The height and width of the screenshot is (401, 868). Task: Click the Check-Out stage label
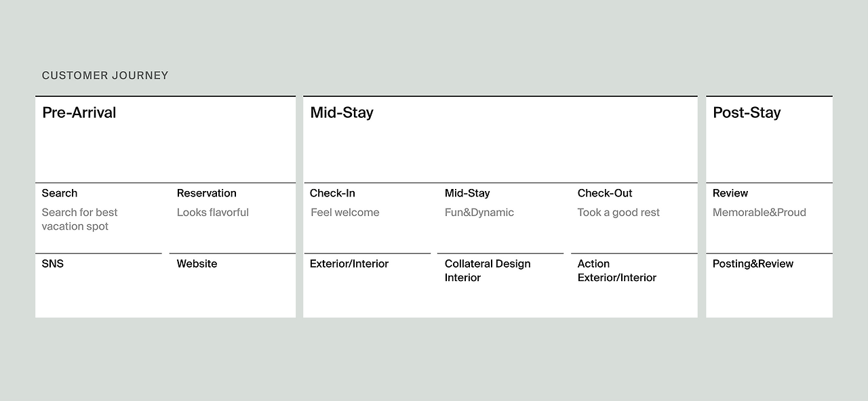tap(605, 193)
